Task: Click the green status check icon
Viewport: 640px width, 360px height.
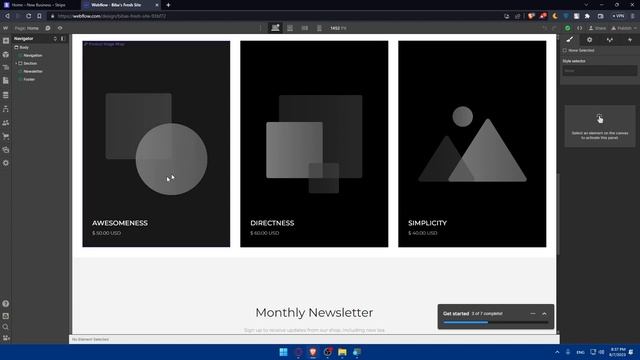Action: pyautogui.click(x=567, y=28)
